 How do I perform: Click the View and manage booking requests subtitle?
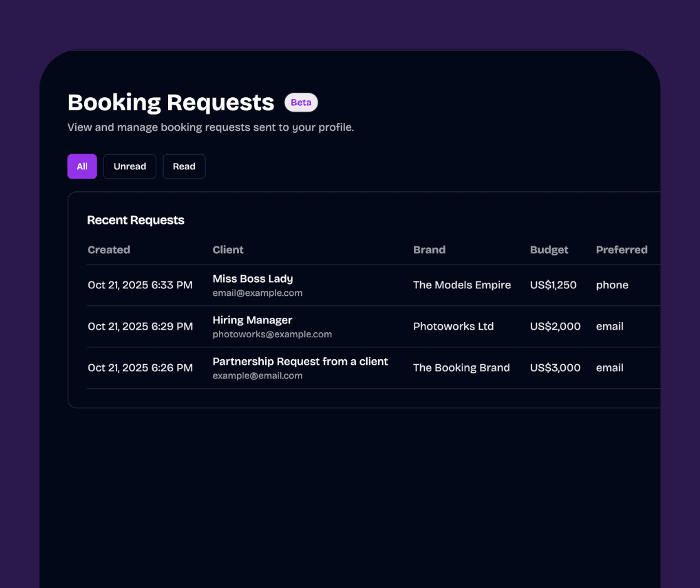[x=211, y=128]
